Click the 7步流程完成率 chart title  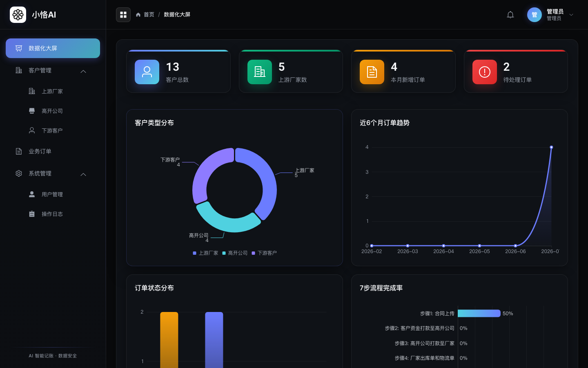click(x=381, y=288)
